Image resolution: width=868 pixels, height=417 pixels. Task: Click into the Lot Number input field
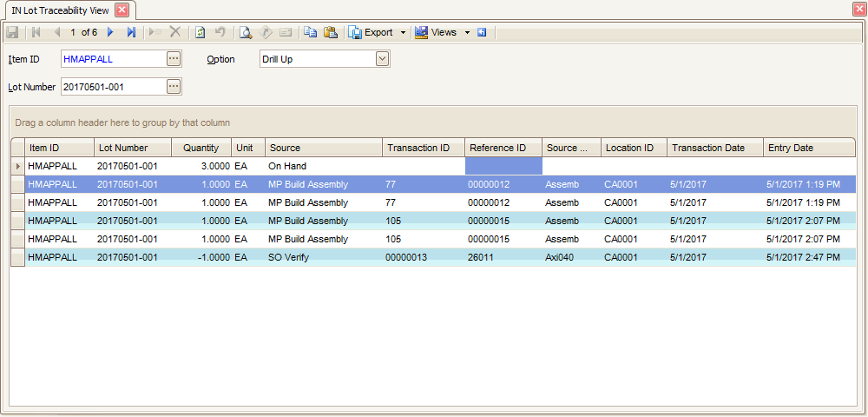pos(111,86)
